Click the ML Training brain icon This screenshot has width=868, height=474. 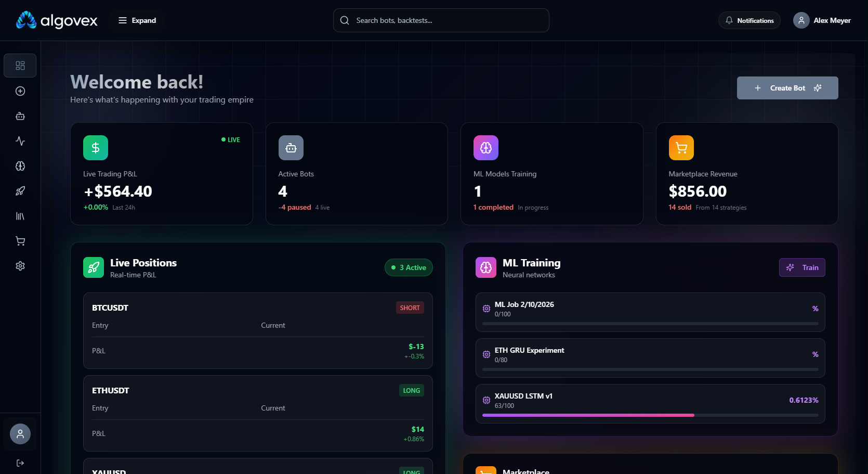point(486,267)
